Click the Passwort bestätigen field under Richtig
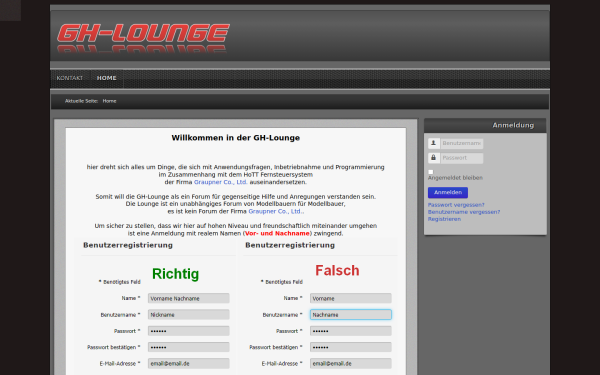This screenshot has height=375, width=600. click(x=189, y=347)
